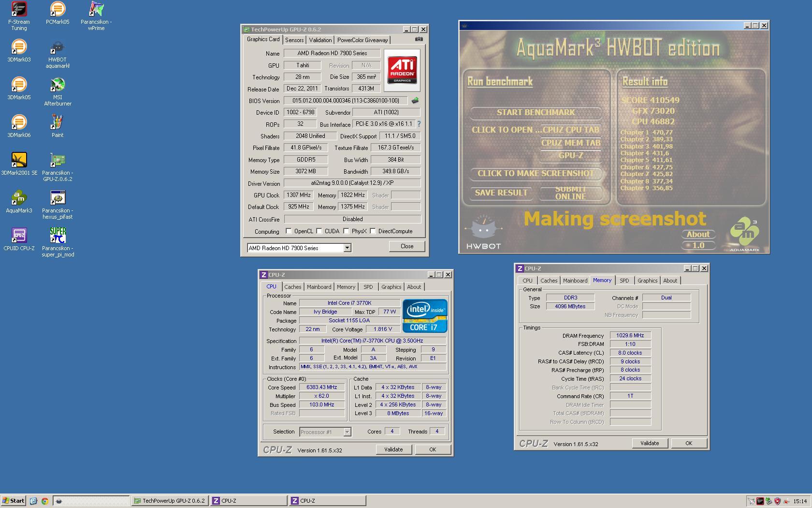812x508 pixels.
Task: Click the DRAM Frequency 1029.6 MHz value
Action: (630, 335)
